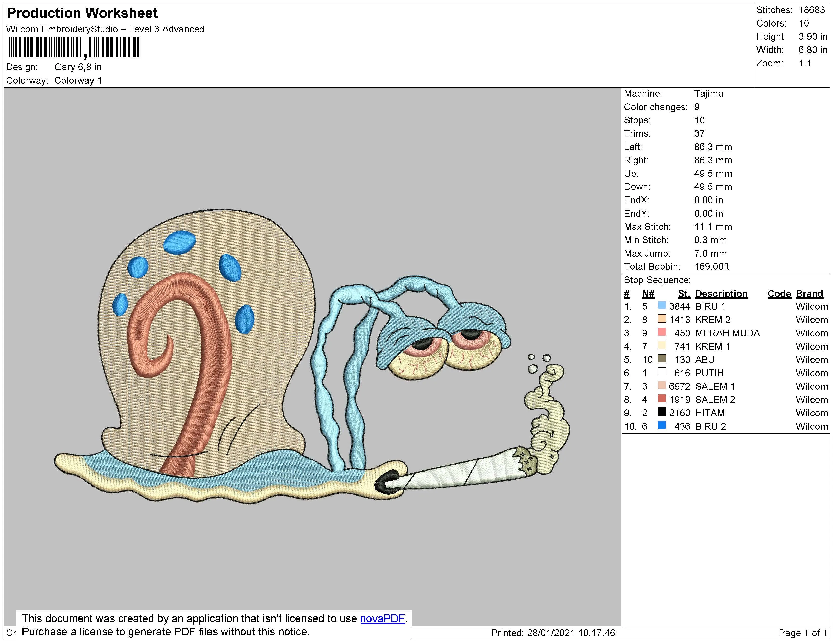This screenshot has height=644, width=834.
Task: Click the Max Stitch value 11.1 mm
Action: [713, 227]
